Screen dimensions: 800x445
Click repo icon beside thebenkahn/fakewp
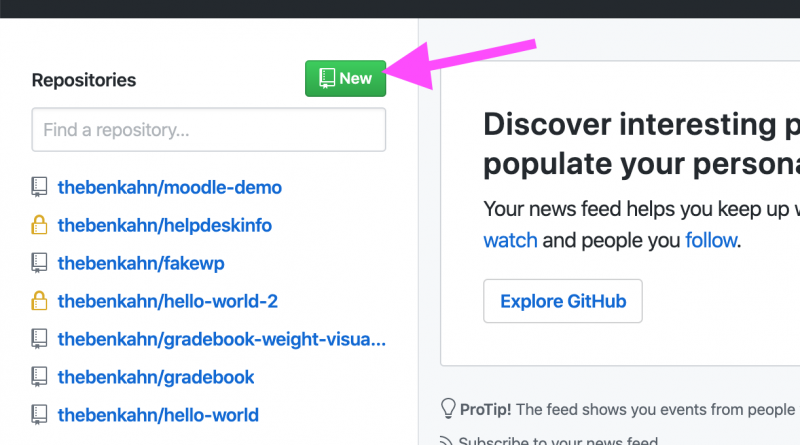pos(39,263)
